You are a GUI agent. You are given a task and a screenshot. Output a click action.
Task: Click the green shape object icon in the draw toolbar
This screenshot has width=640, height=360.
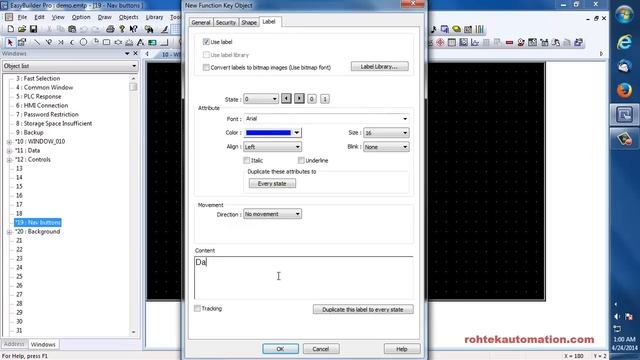152,42
